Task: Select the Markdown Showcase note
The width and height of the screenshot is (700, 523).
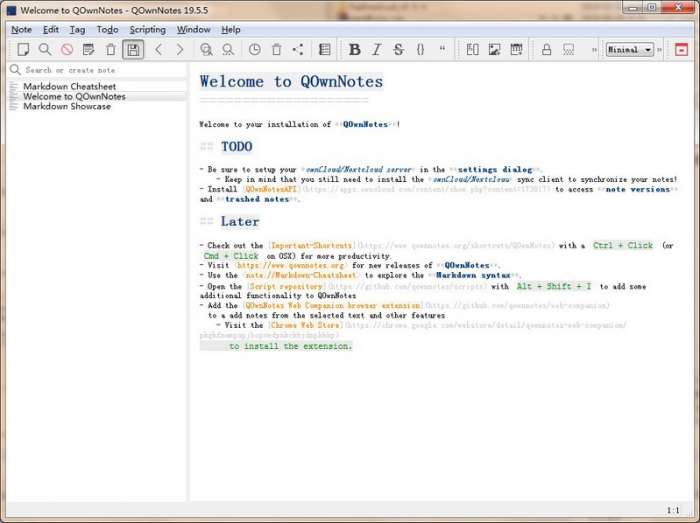Action: [x=67, y=106]
